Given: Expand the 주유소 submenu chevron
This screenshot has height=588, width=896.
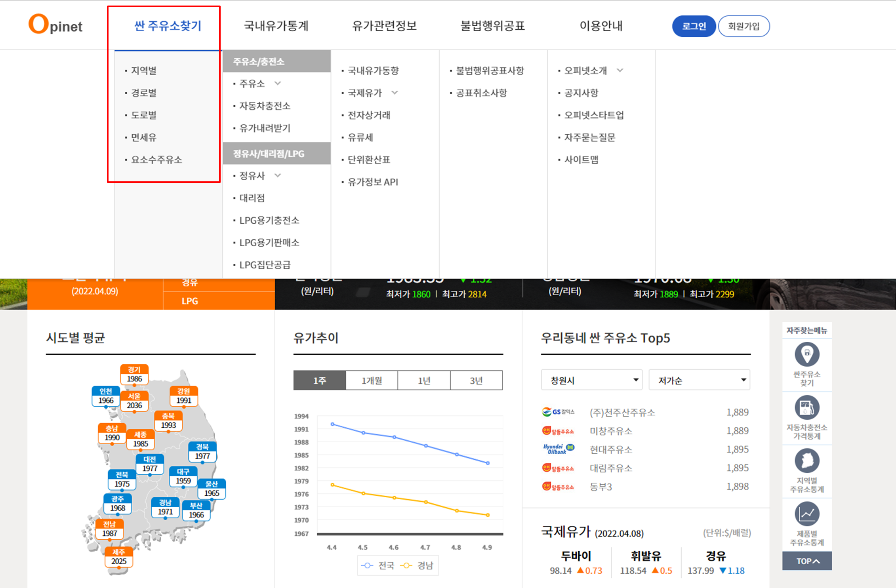Looking at the screenshot, I should (278, 84).
